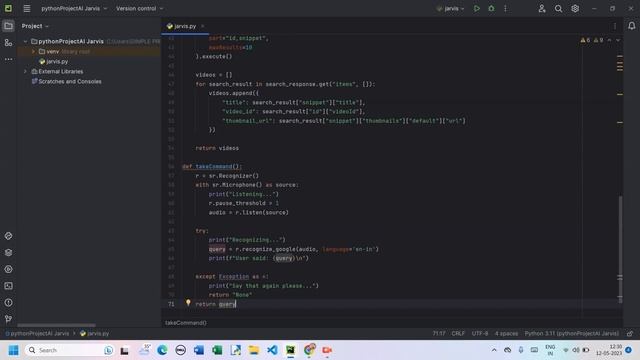Collapse pythonProjectAI Jarvis root folder
The width and height of the screenshot is (640, 360).
tap(25, 42)
